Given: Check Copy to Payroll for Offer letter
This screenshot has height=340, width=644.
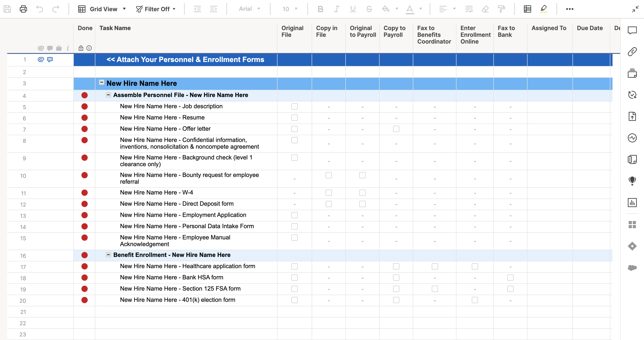Looking at the screenshot, I should (x=396, y=129).
